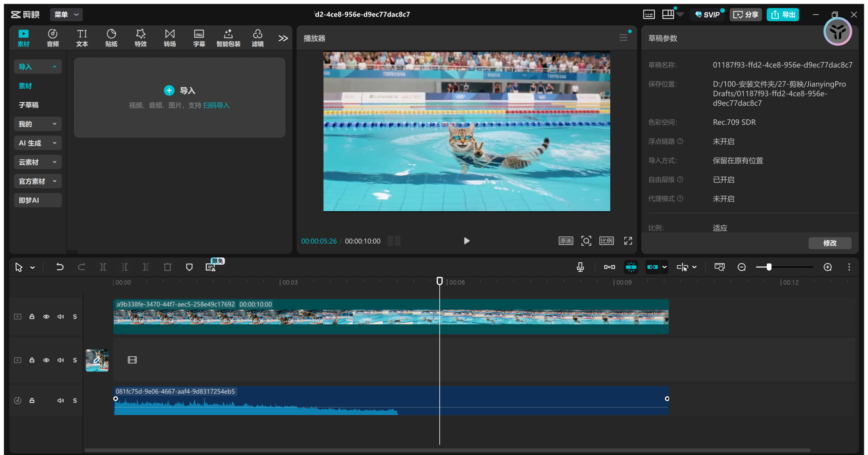
Task: Click the zoom out timeline icon
Action: point(742,267)
